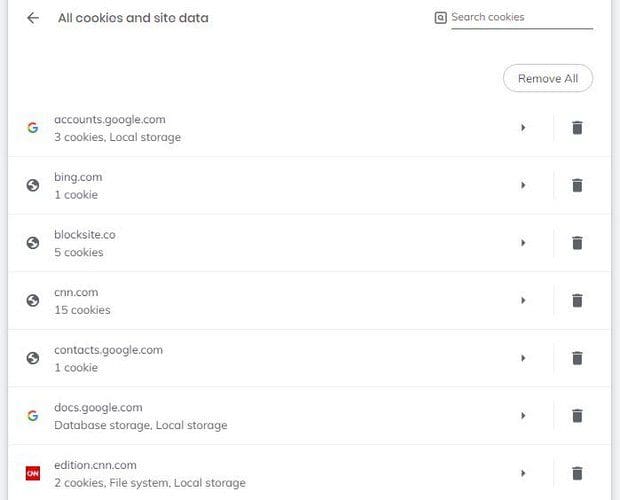Trash the cnn.com cookies
The height and width of the screenshot is (500, 620).
(x=577, y=300)
